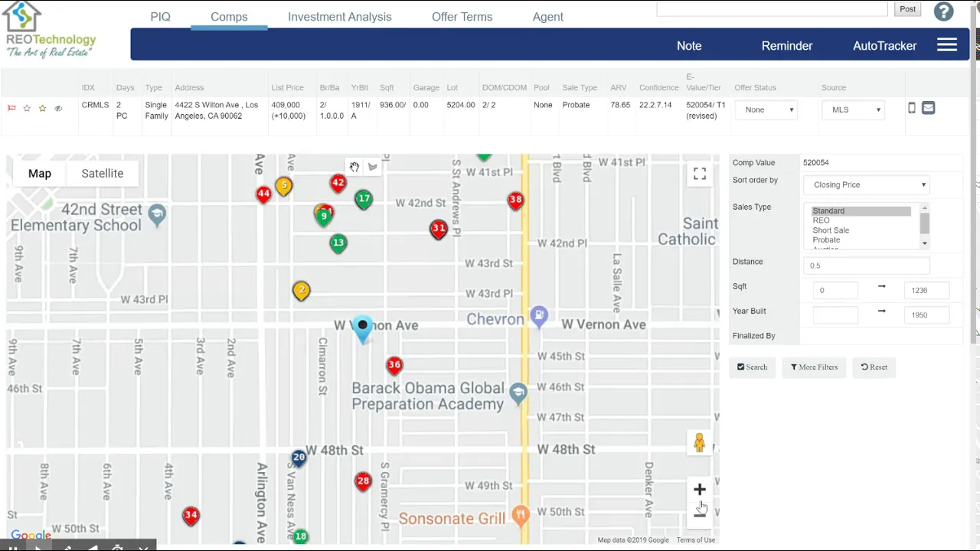Select the polygon drawing tool on map
Screen dimensions: 980x551
[x=373, y=167]
